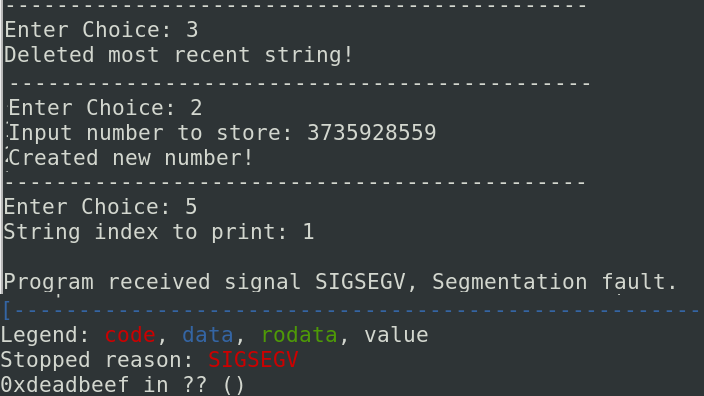
Task: Click the 0xdeadbeef address
Action: coord(65,385)
